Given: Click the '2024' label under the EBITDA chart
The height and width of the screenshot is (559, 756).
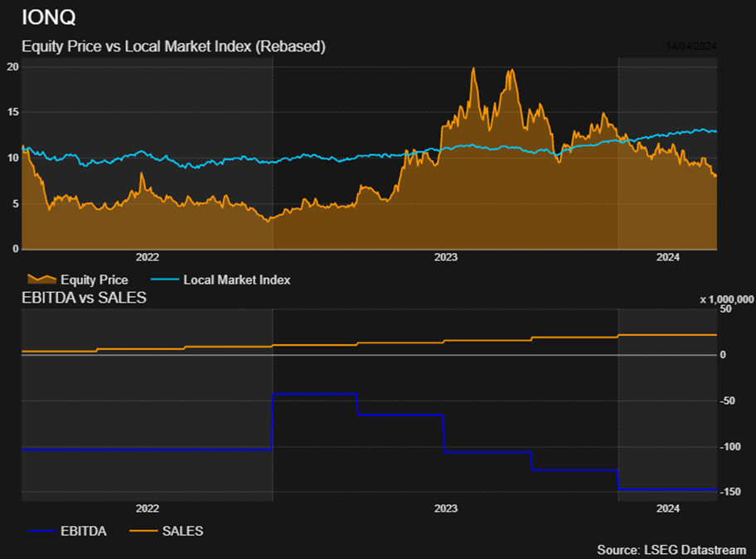Looking at the screenshot, I should [668, 509].
